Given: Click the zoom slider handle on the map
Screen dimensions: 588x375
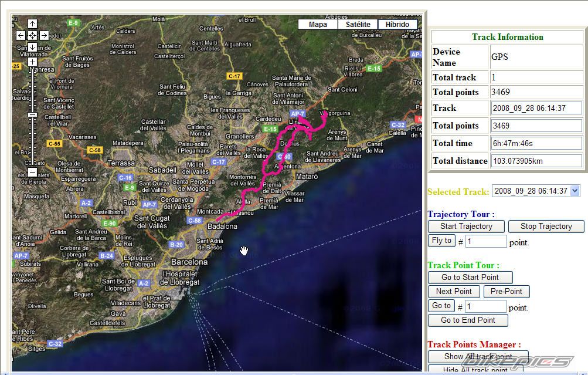Looking at the screenshot, I should (x=32, y=114).
